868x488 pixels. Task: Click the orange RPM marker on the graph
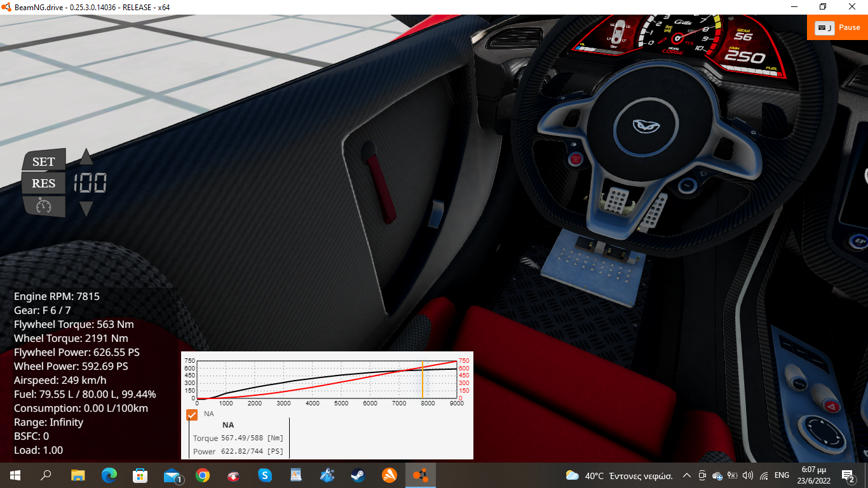point(422,380)
